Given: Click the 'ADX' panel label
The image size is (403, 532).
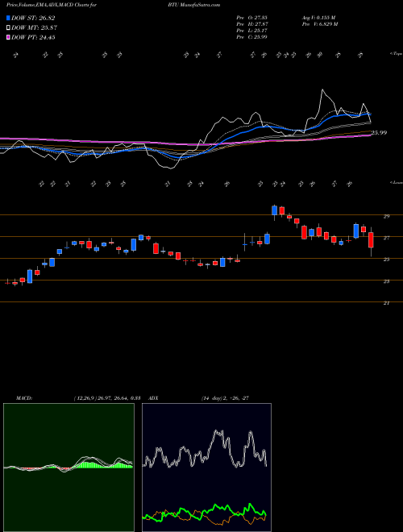Looking at the screenshot, I should click(x=154, y=398).
